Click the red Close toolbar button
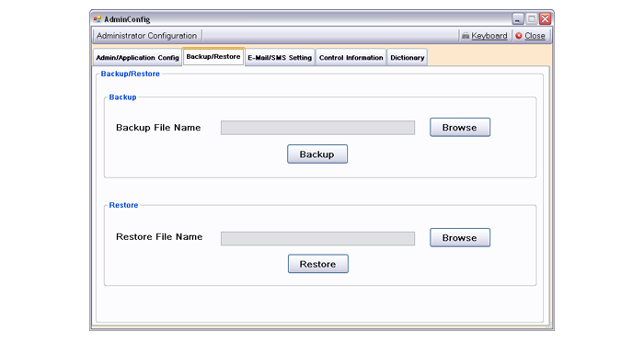Viewport: 644px width, 341px height. (530, 36)
